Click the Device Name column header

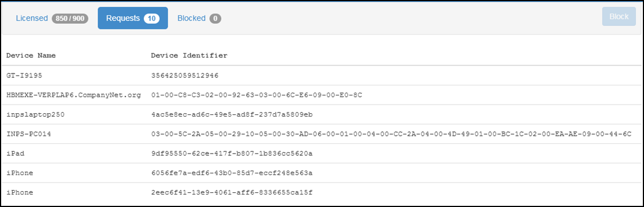(31, 55)
